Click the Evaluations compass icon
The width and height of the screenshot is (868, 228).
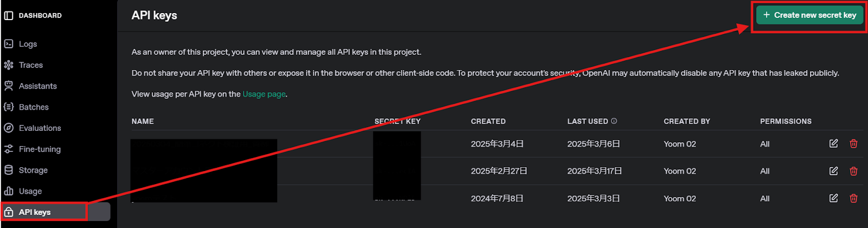tap(9, 128)
